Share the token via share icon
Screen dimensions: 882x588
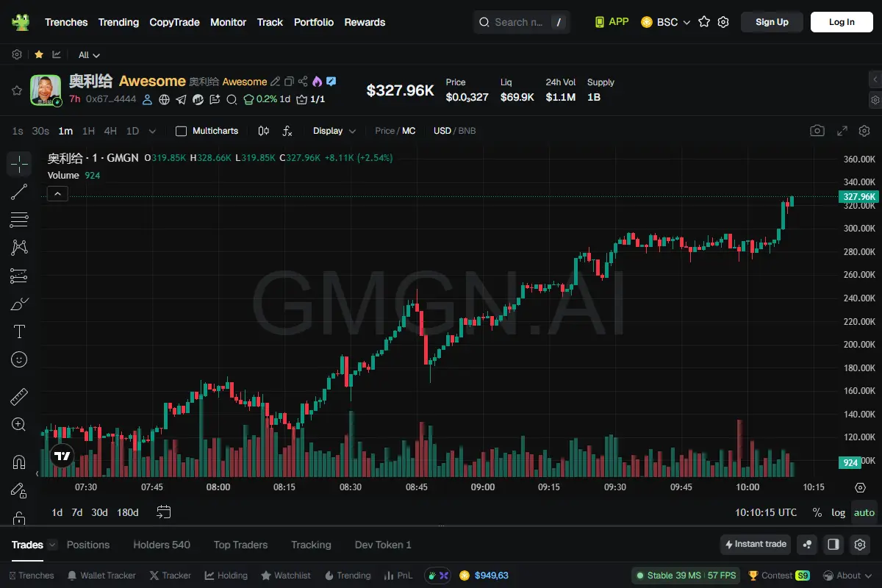point(303,82)
